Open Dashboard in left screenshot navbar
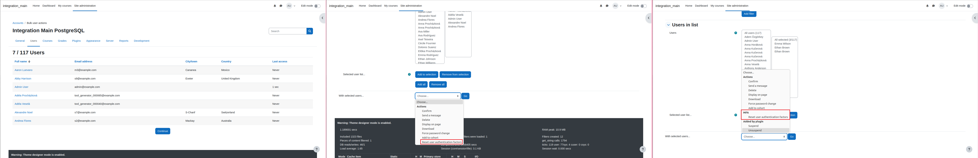The height and width of the screenshot is (158, 980). (49, 6)
